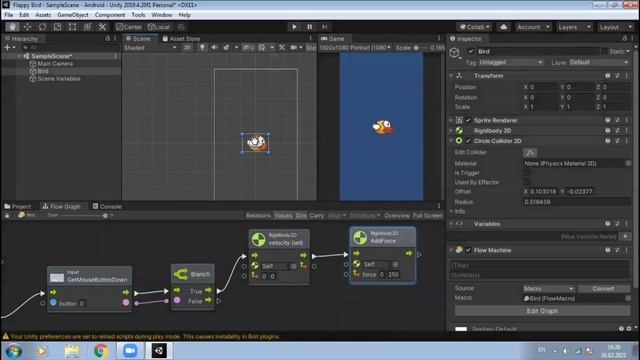
Task: Lock the Hierarchy panel
Action: point(107,38)
